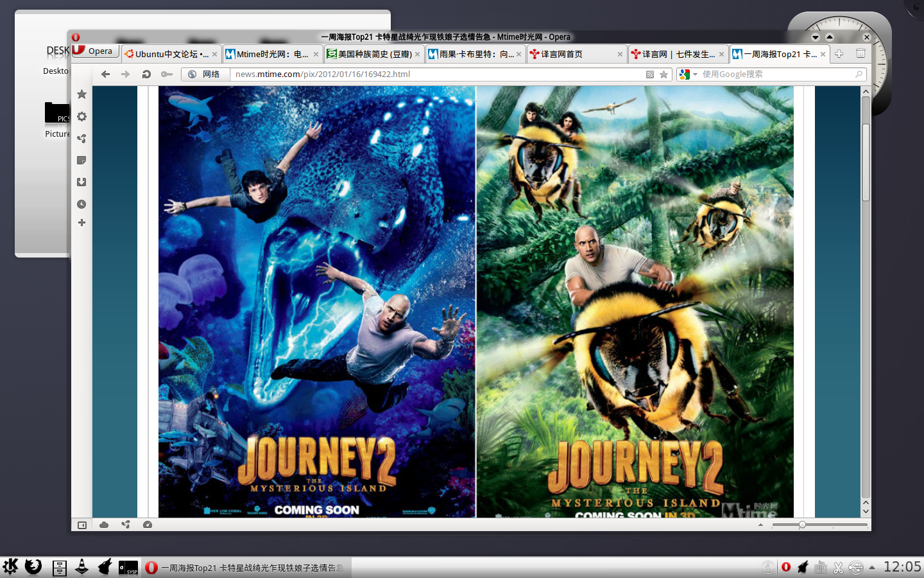Click titlebar up arrow button
Screen dimensions: 924x578
click(830, 37)
